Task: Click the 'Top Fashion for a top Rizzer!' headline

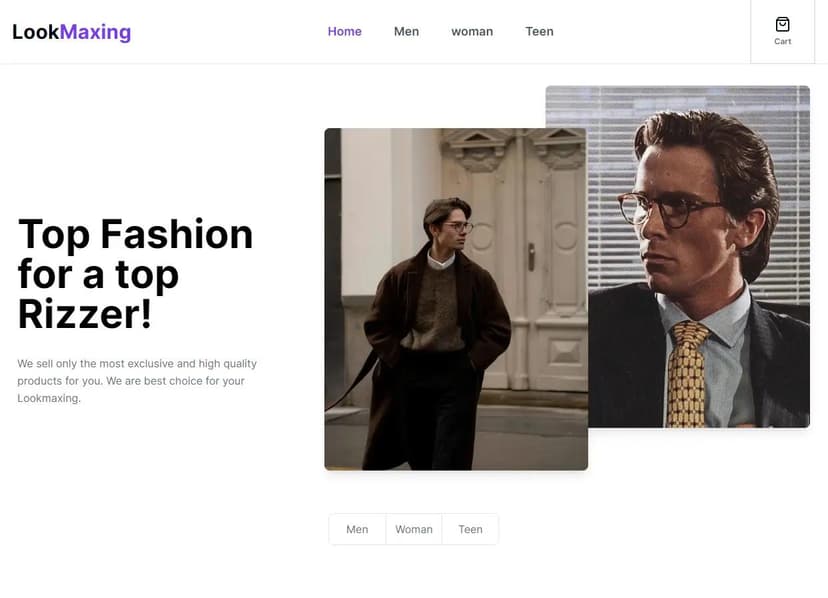Action: [135, 273]
